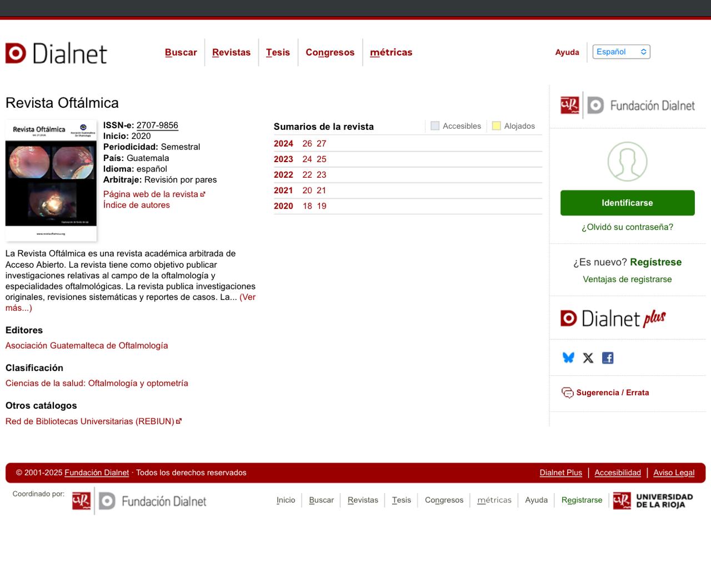Click Fundación Dialnet copyright link in footer
This screenshot has height=588, width=711.
(97, 473)
